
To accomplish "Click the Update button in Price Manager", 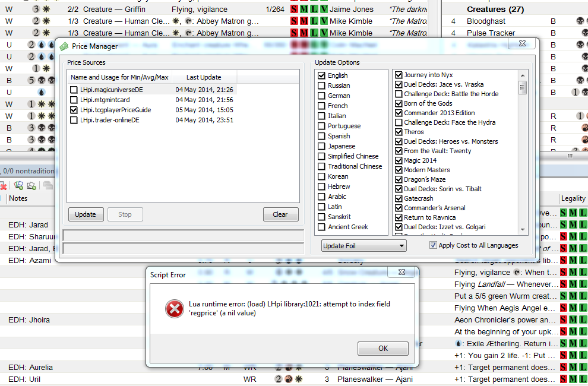I will 86,214.
